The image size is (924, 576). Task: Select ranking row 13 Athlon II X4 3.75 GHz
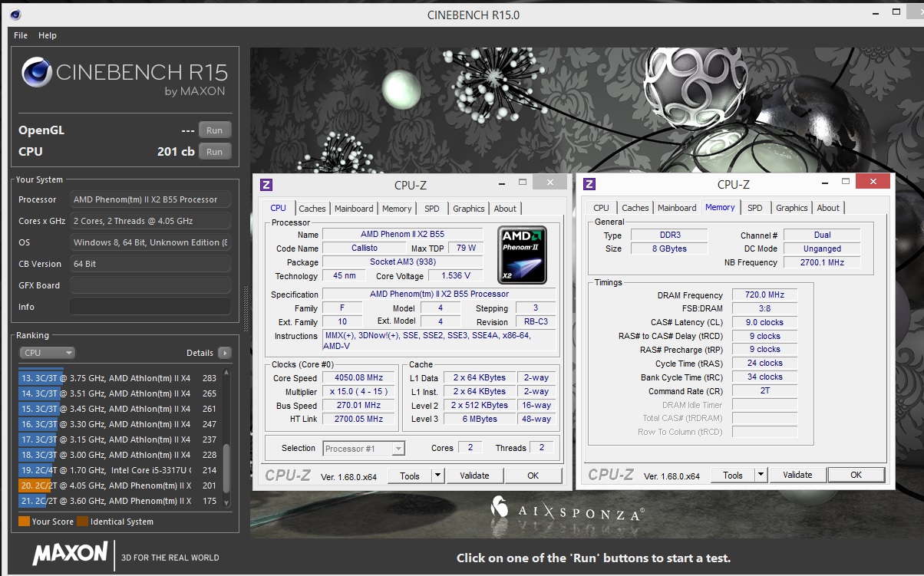[x=118, y=378]
